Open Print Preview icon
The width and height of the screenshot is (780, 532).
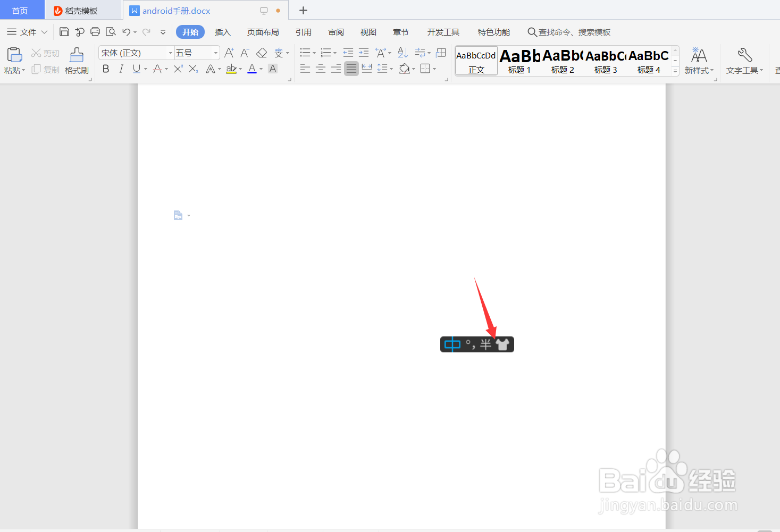(x=111, y=32)
